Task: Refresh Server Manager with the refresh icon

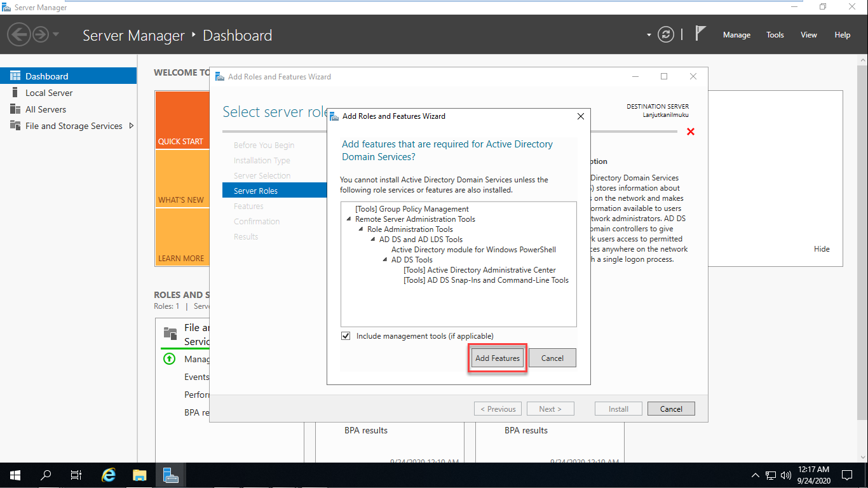Action: 666,35
